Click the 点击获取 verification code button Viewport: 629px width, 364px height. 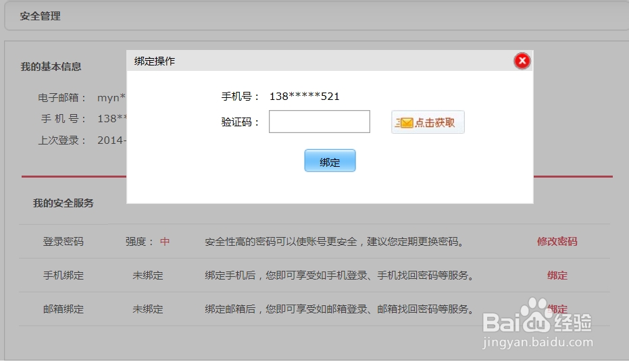pyautogui.click(x=428, y=122)
